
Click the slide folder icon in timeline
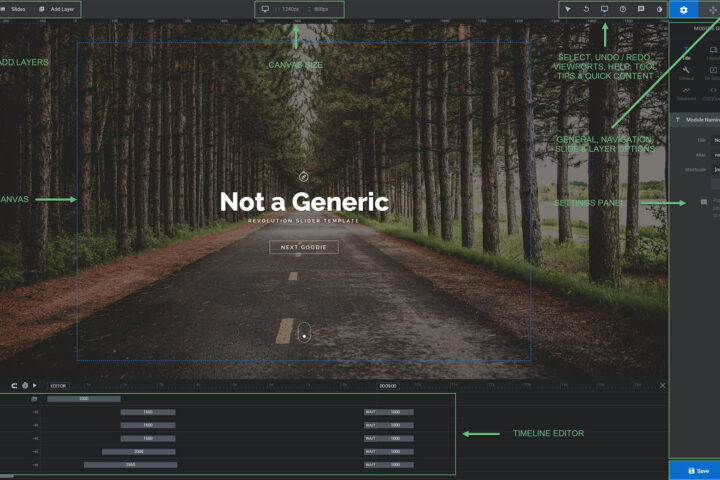(x=34, y=399)
